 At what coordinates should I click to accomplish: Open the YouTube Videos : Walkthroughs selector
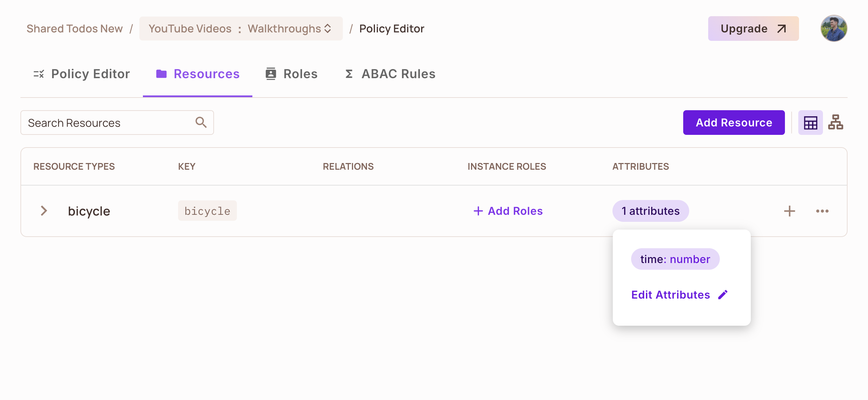[241, 29]
